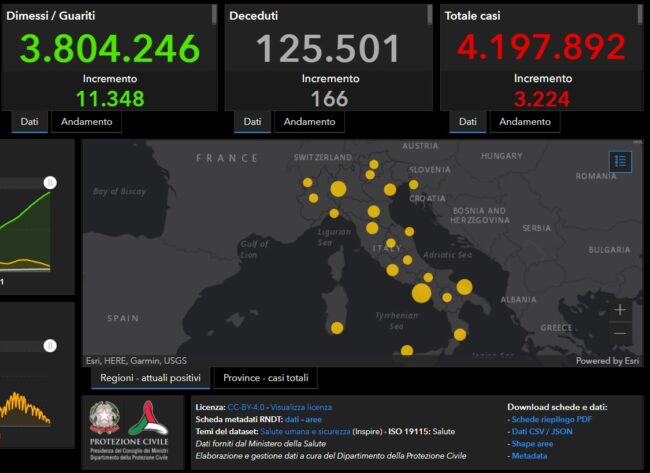Click the 3.804.246 recovered total

tap(110, 49)
